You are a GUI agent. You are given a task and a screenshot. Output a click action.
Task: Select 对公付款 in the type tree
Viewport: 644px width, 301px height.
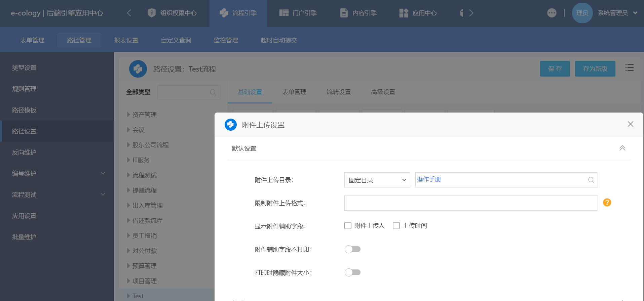(x=144, y=251)
